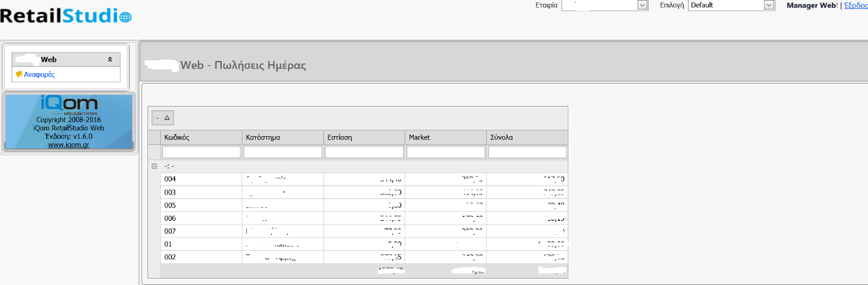Click the iQom logo banner
The height and width of the screenshot is (285, 868).
[69, 104]
